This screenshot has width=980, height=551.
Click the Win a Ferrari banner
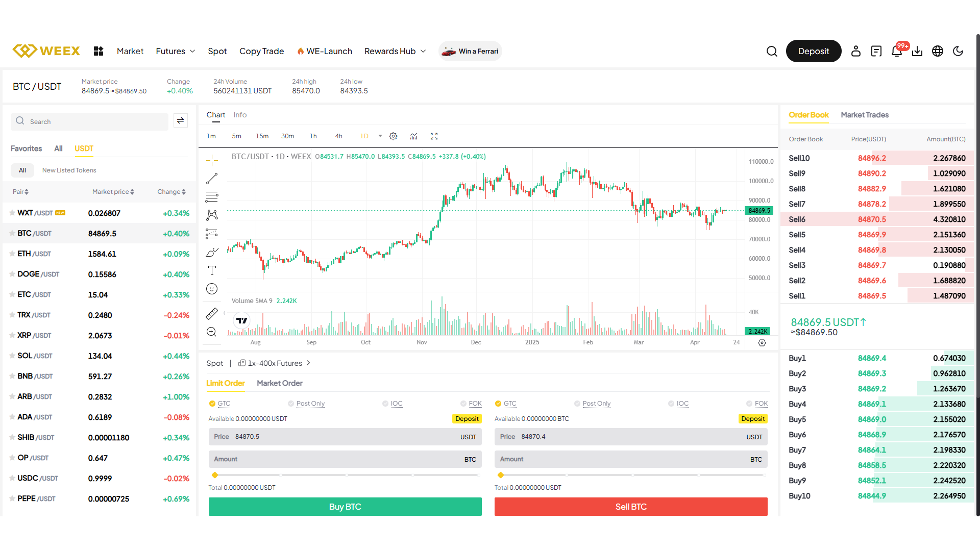click(x=470, y=51)
